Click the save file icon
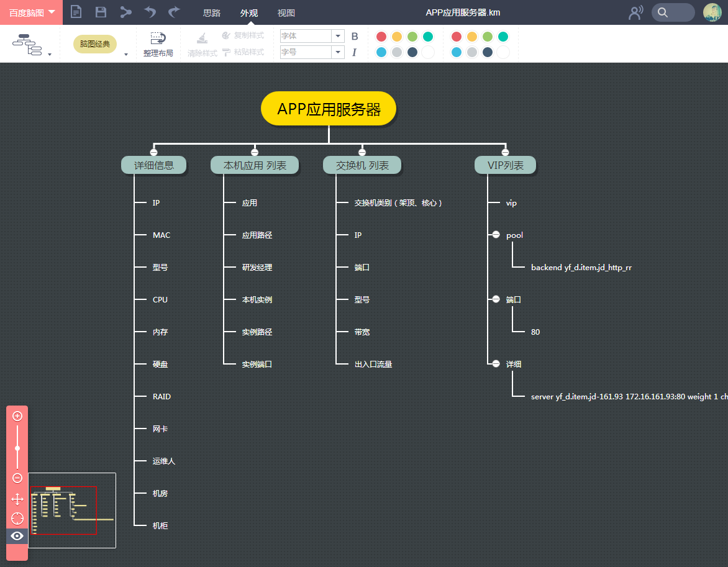 pyautogui.click(x=101, y=12)
